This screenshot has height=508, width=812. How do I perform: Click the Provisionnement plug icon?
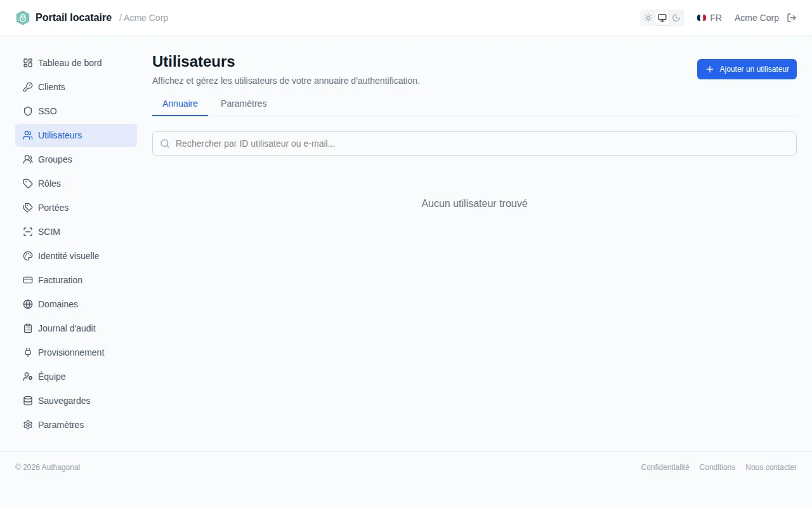coord(28,352)
